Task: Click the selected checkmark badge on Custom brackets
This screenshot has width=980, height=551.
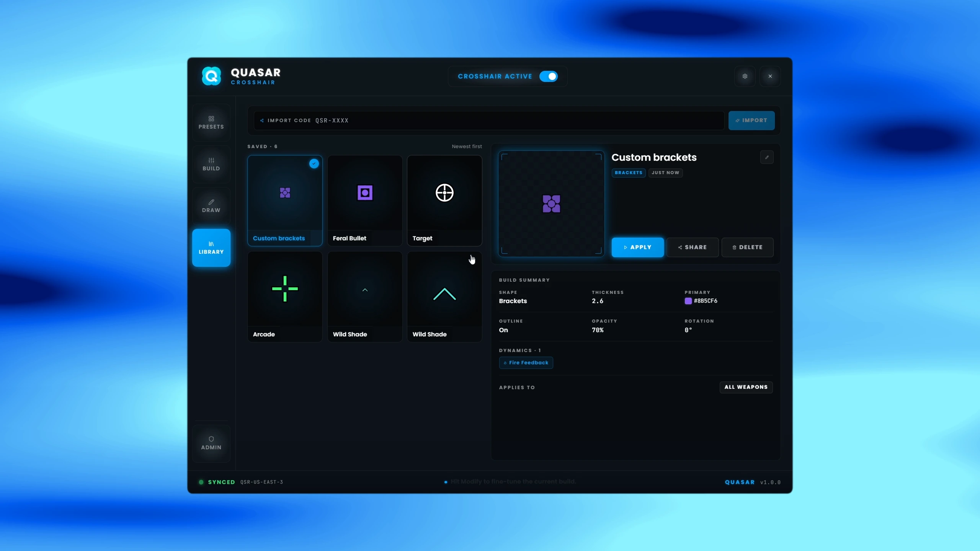Action: (314, 164)
